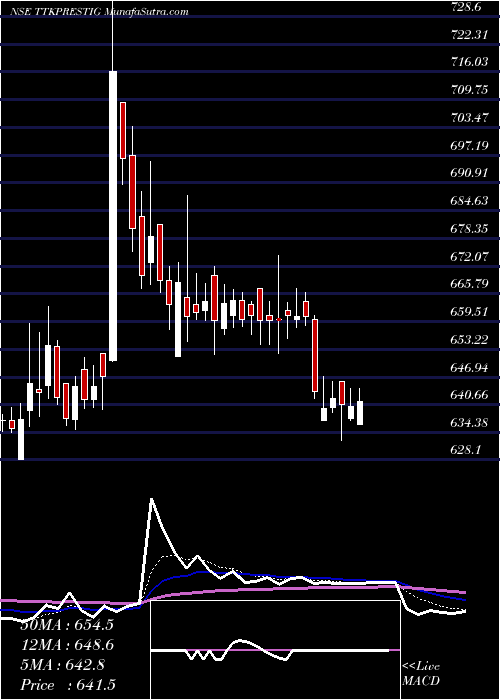Click the NSE TTKPRESTIG ManafaSutra.com title text
The height and width of the screenshot is (700, 500).
99,12
